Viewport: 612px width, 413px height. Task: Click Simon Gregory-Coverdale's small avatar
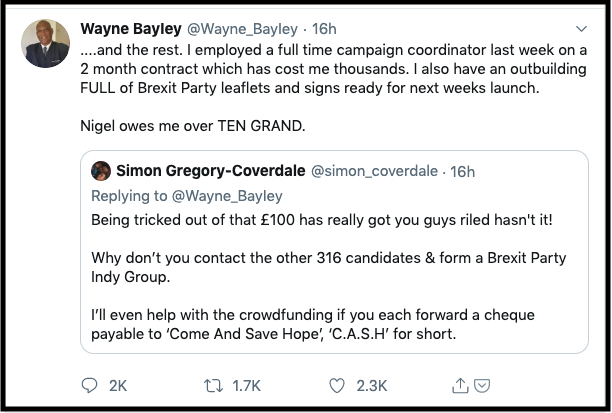click(x=101, y=171)
